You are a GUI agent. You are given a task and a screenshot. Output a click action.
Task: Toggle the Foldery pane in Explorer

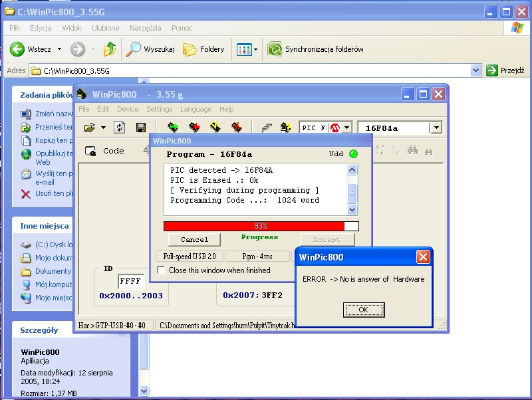pos(203,49)
